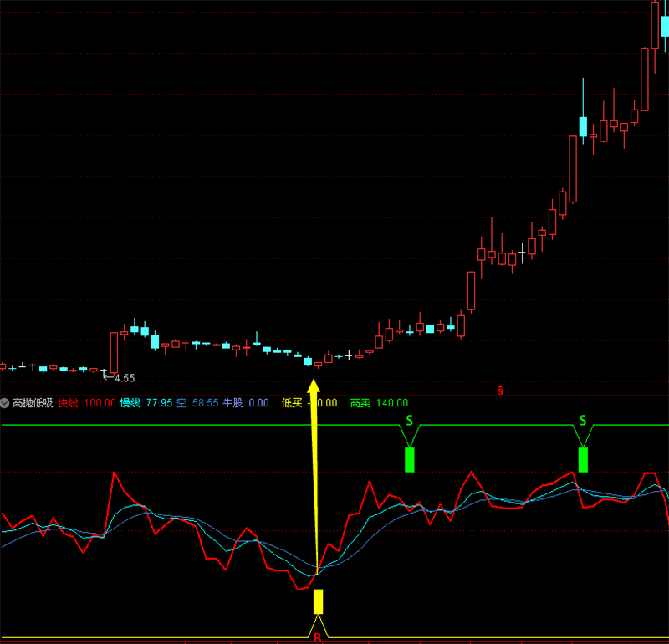Click the 牛股: 0.00 value
Viewport: 669px width, 644px height.
246,403
